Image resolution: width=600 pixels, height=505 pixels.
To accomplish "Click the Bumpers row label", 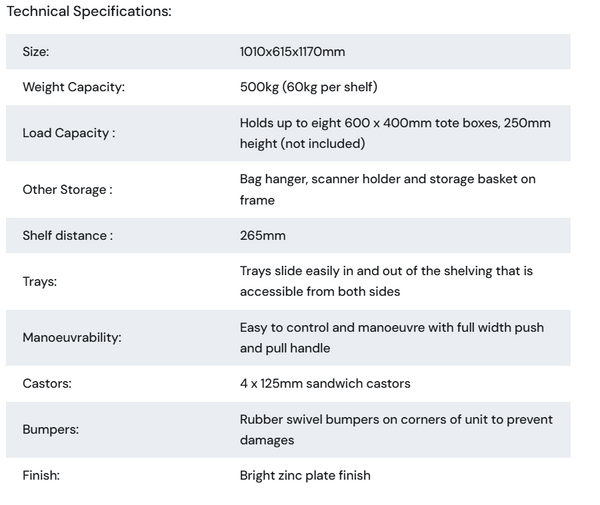I will pyautogui.click(x=50, y=430).
